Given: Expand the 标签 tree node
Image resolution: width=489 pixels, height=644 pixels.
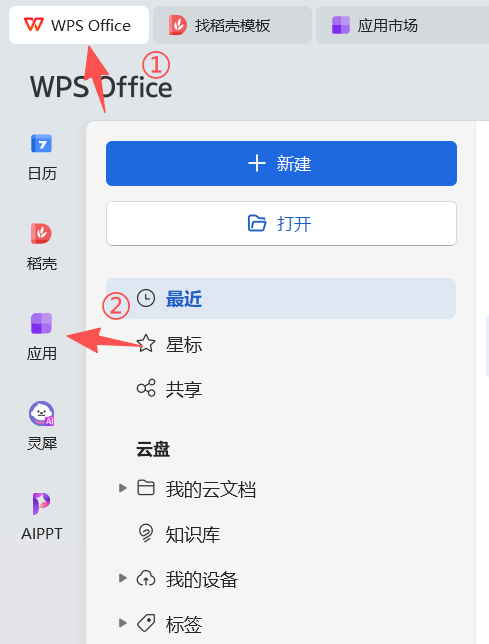Looking at the screenshot, I should [x=122, y=623].
